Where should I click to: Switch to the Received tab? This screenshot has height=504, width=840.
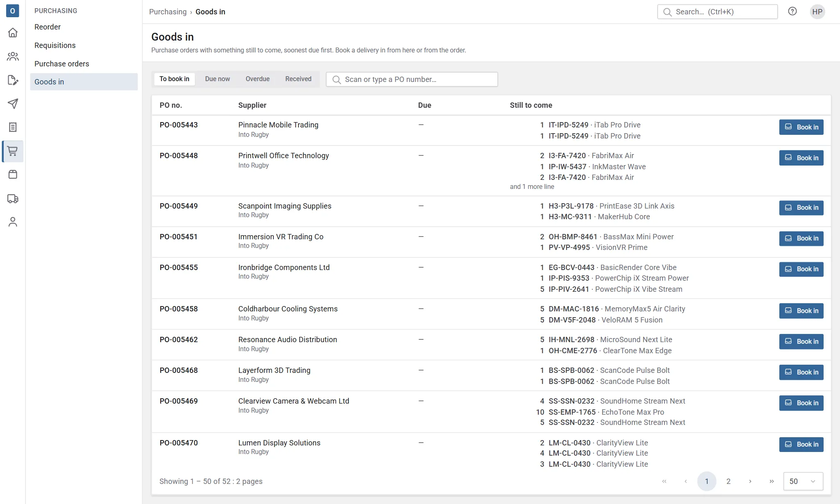pyautogui.click(x=298, y=79)
